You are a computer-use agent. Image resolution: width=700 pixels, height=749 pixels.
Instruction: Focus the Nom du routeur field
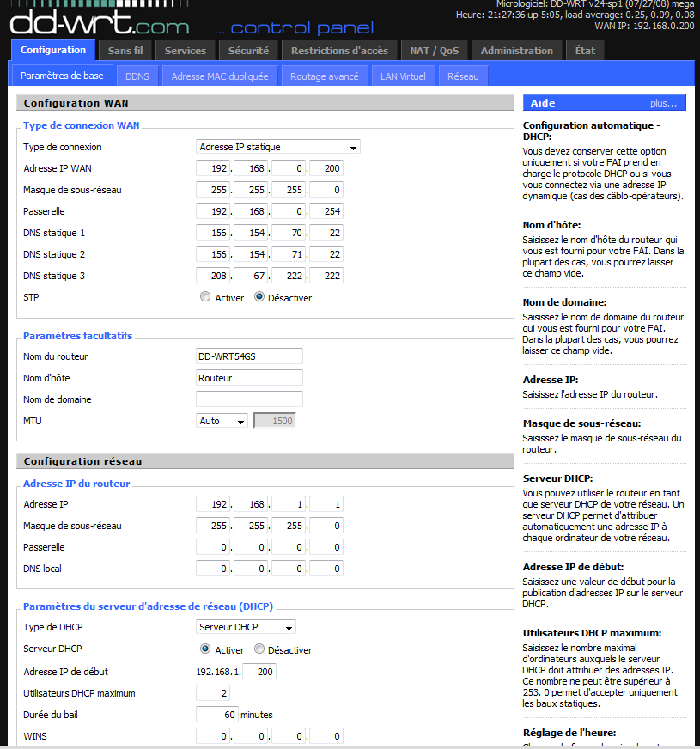tap(249, 356)
